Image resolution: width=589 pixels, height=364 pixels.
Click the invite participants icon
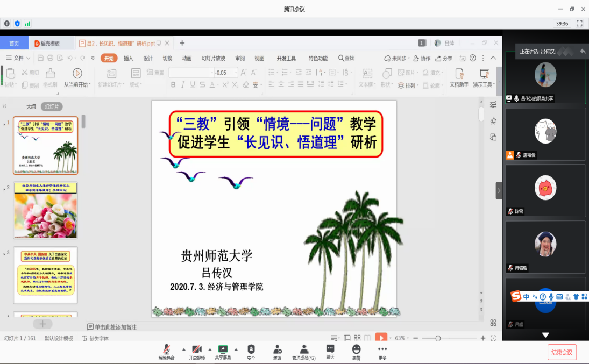[x=277, y=351]
